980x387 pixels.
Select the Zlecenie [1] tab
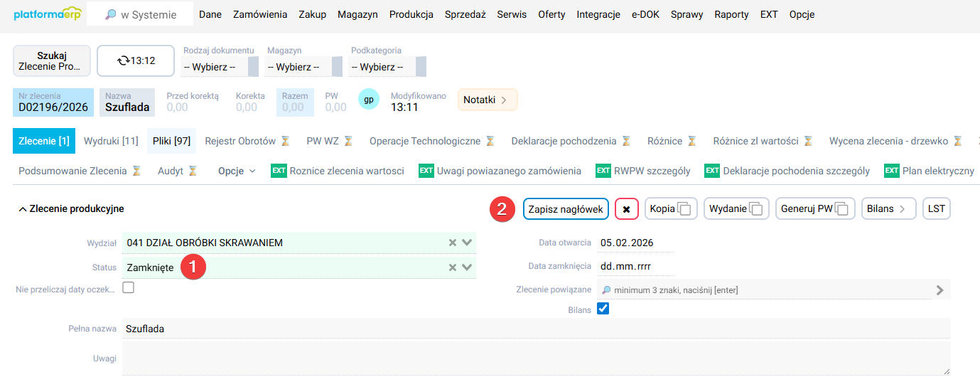[44, 141]
